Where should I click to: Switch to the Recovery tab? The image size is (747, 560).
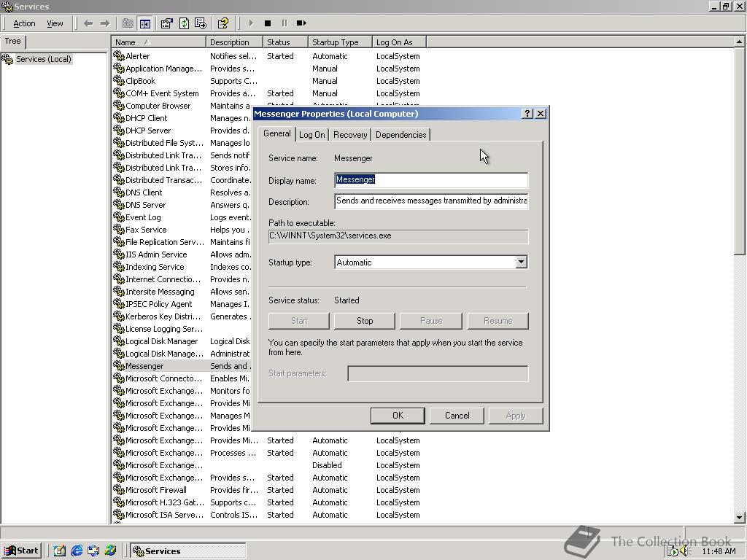[350, 135]
